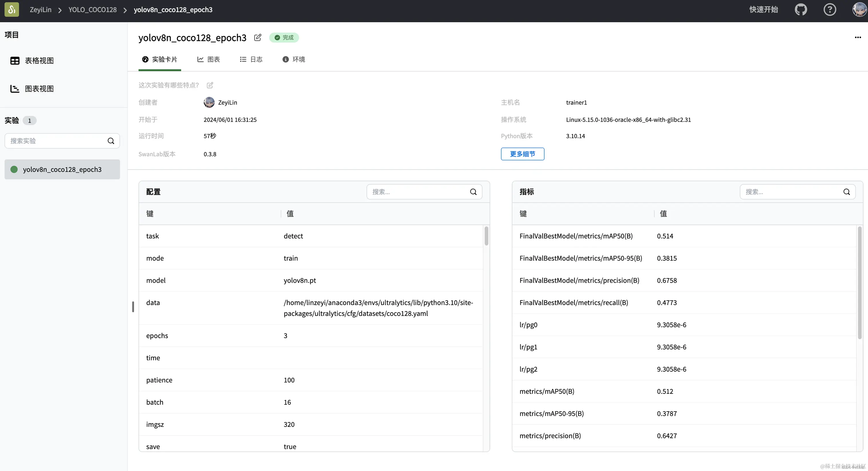Switch to the 日志 tab
The image size is (868, 471).
tap(251, 59)
